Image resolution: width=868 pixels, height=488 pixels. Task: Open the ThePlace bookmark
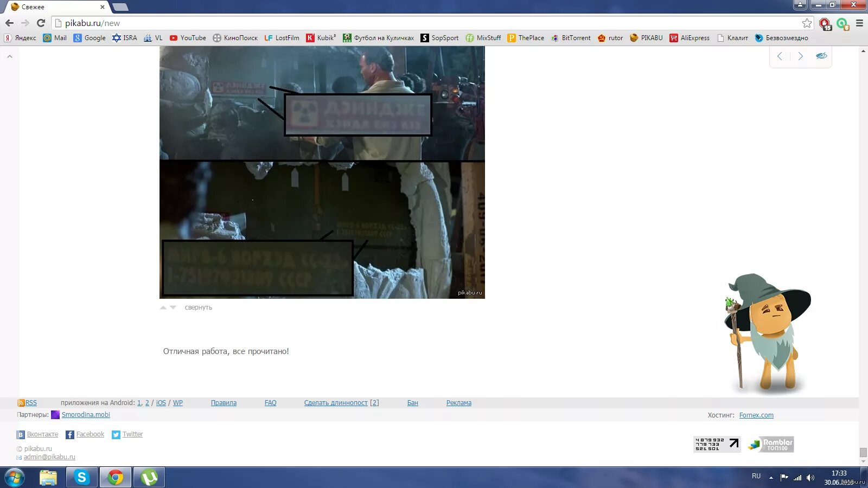coord(526,38)
